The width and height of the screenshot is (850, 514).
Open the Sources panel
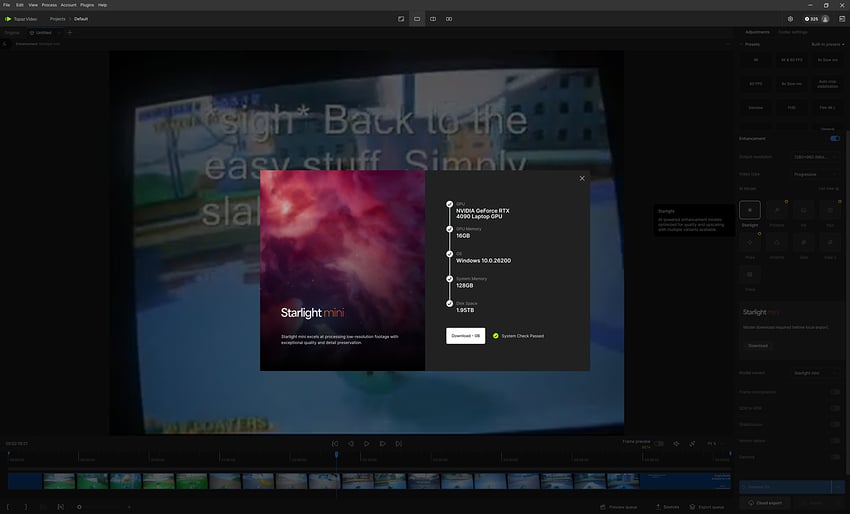667,507
